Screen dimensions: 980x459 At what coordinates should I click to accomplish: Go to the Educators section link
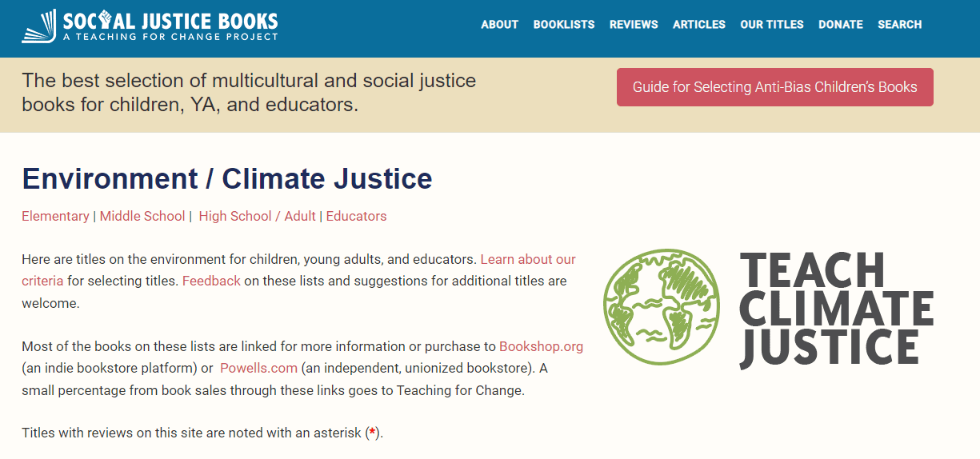[x=356, y=216]
